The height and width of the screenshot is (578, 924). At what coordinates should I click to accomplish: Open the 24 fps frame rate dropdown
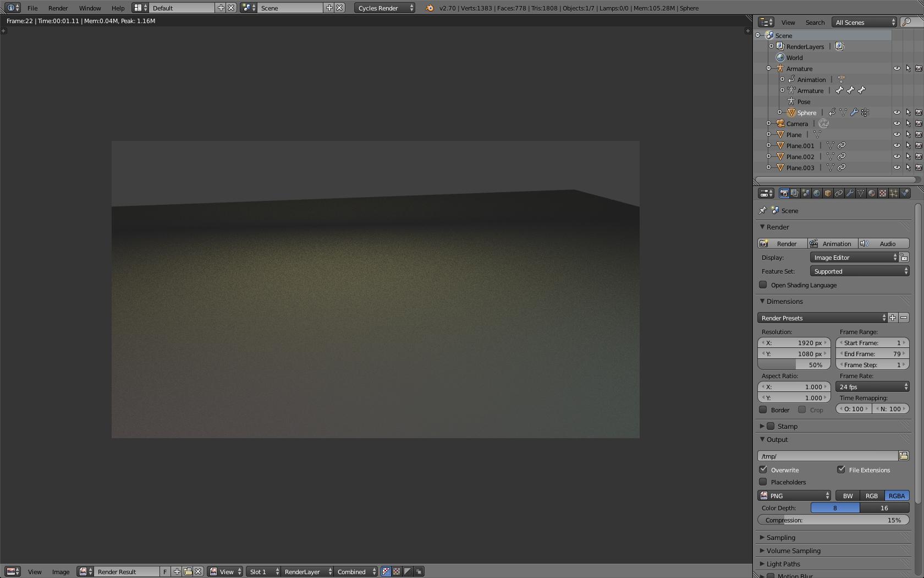(872, 386)
